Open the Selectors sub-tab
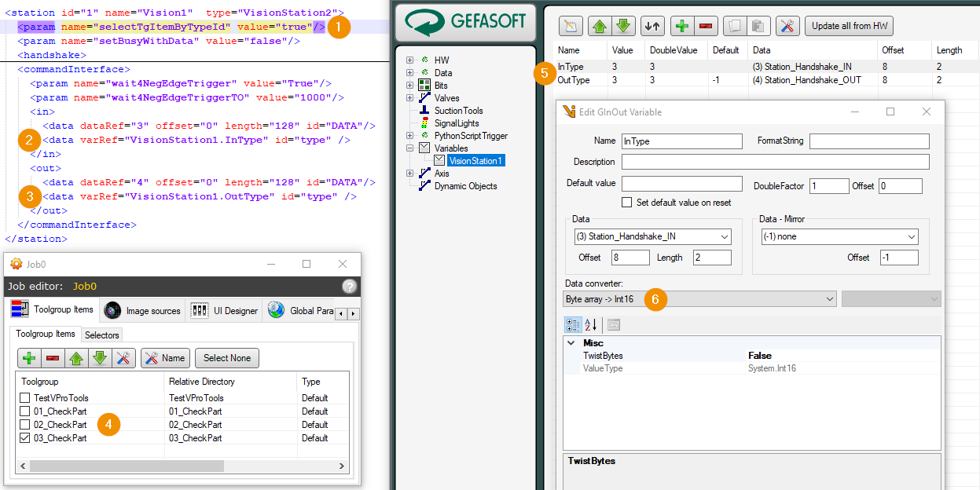The height and width of the screenshot is (490, 980). [x=102, y=335]
